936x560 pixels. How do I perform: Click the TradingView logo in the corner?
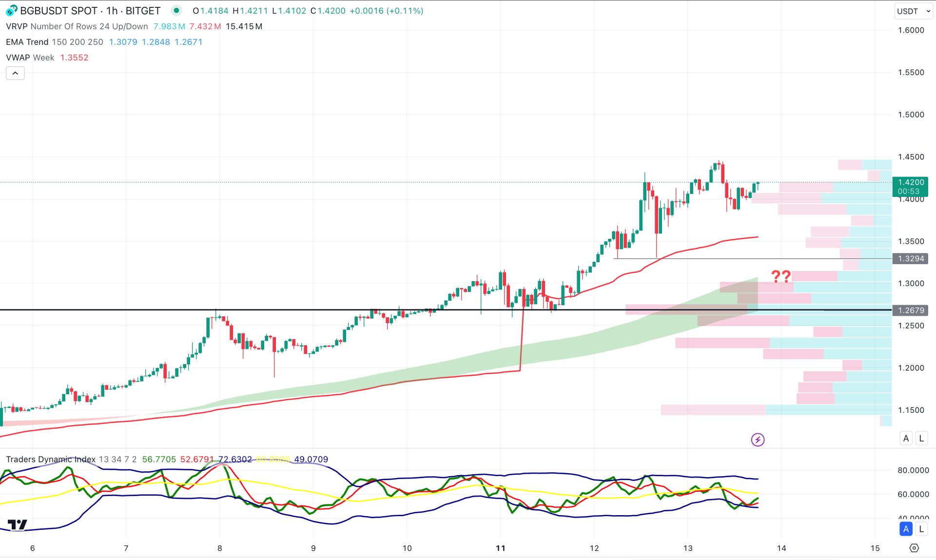pos(18,524)
